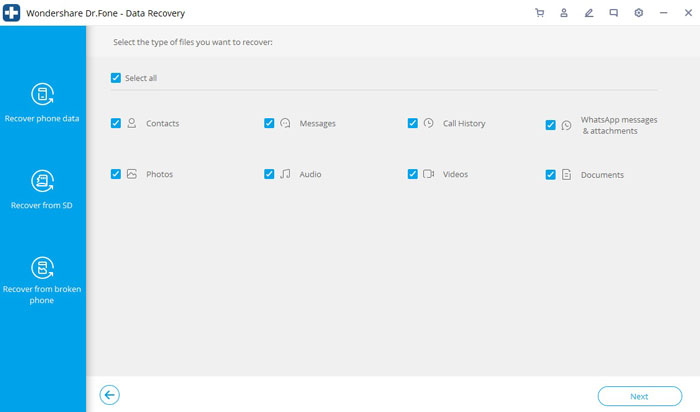Click the Photos label
Image resolution: width=700 pixels, height=412 pixels.
tap(159, 175)
